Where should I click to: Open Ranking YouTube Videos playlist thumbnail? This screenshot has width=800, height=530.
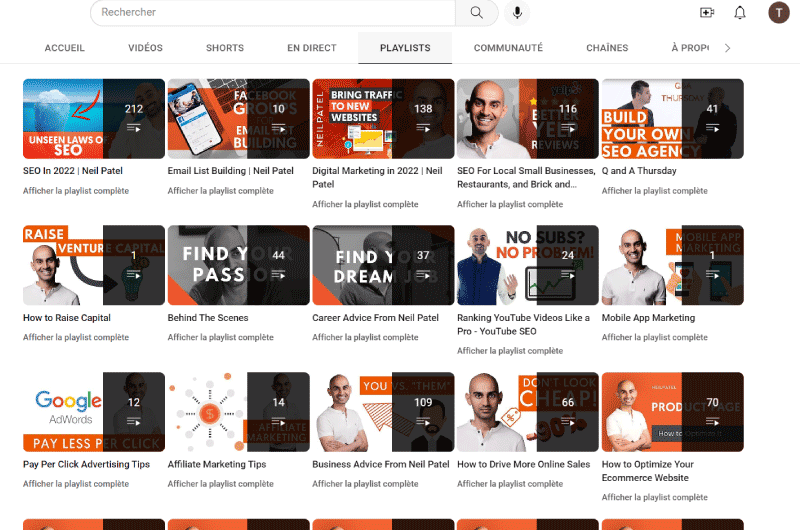tap(528, 265)
